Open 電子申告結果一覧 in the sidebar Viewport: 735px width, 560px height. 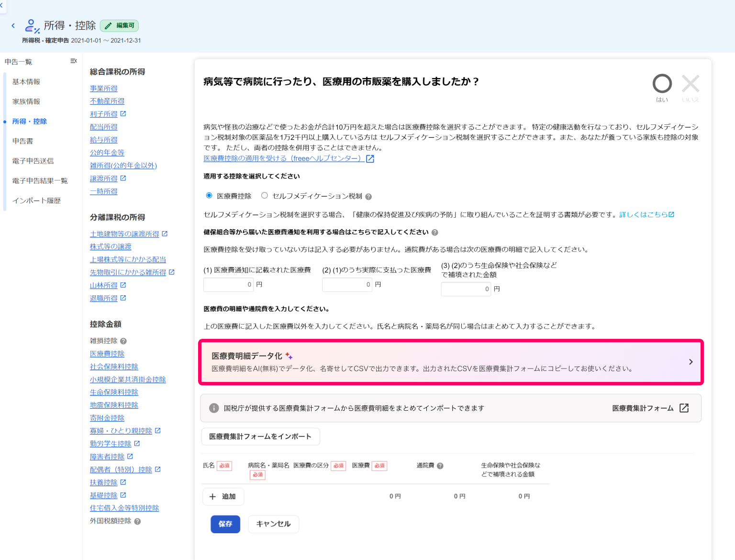click(x=40, y=181)
